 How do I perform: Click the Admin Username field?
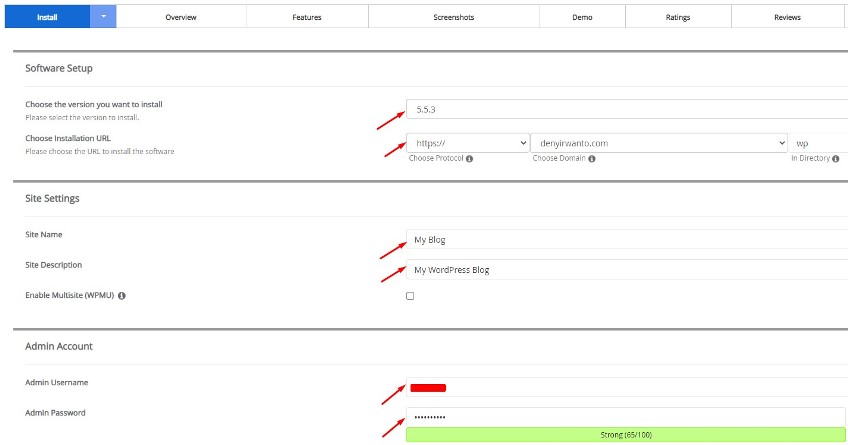click(x=627, y=387)
